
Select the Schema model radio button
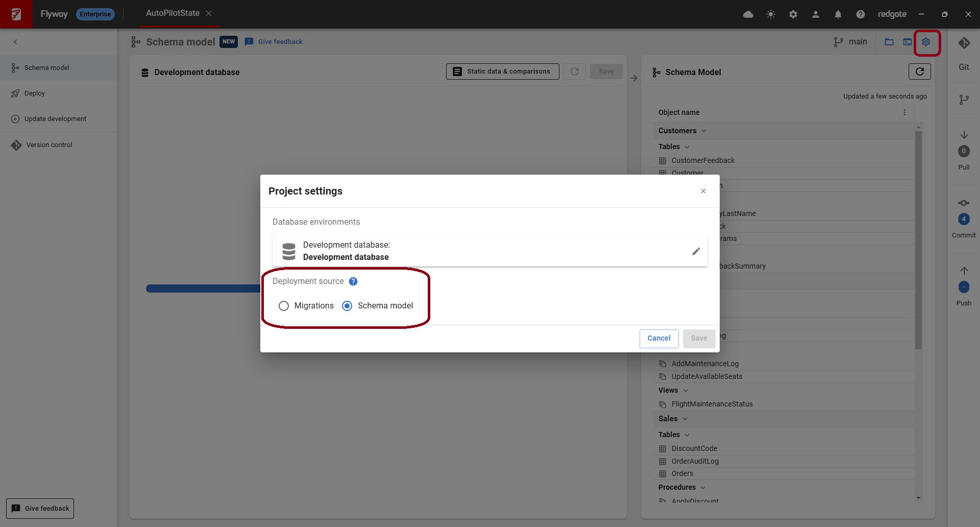347,306
